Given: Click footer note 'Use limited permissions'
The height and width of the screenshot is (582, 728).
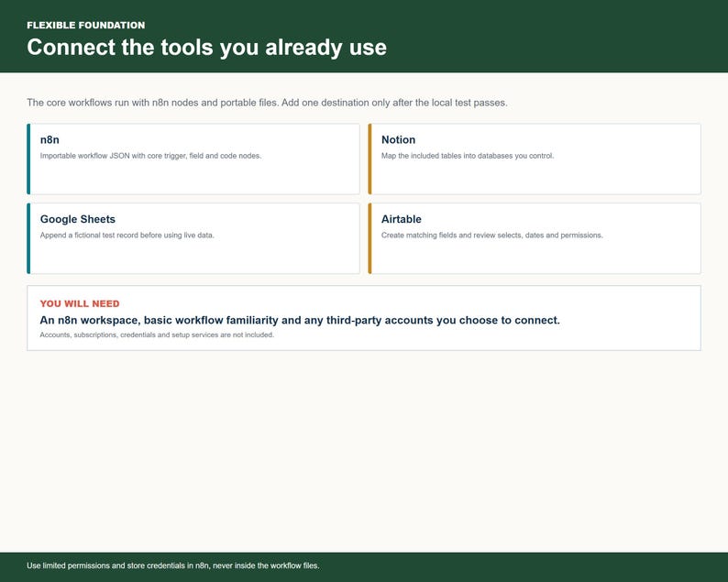Looking at the screenshot, I should click(x=173, y=566).
